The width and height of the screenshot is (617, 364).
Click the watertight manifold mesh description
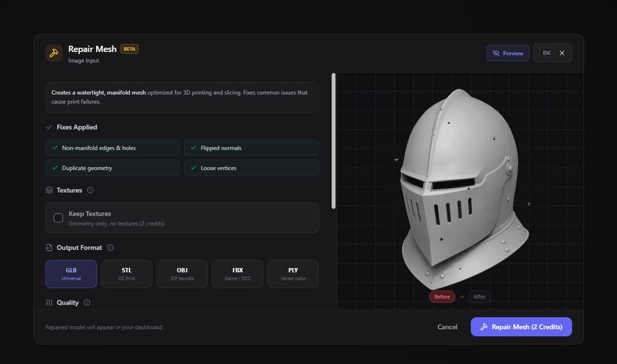click(x=182, y=97)
